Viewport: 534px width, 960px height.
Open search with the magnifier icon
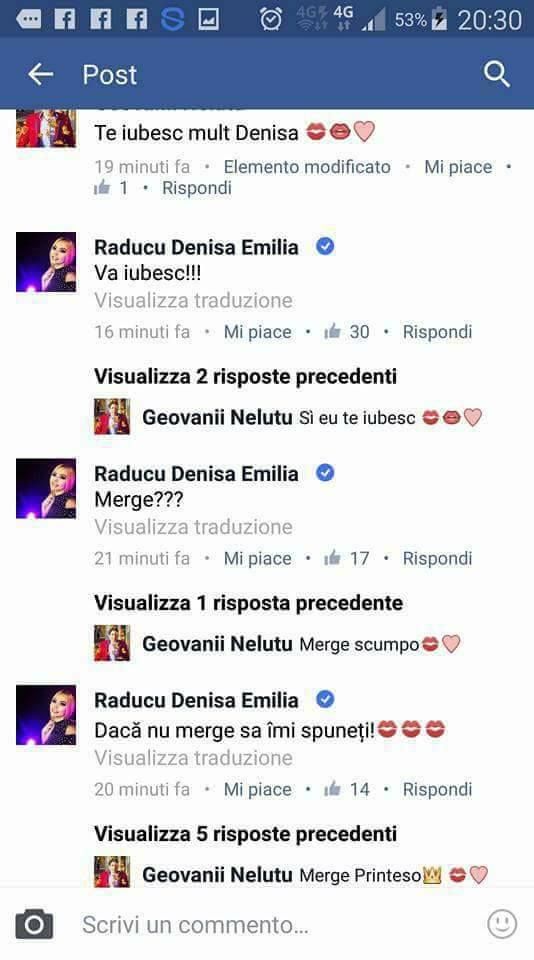pos(497,75)
